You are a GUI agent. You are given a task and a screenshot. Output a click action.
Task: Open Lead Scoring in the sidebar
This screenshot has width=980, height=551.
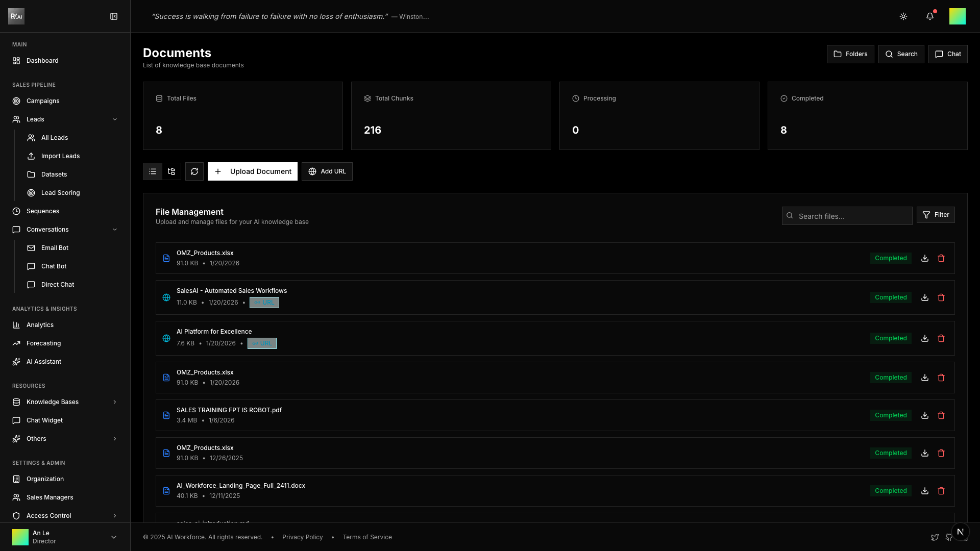pos(60,193)
